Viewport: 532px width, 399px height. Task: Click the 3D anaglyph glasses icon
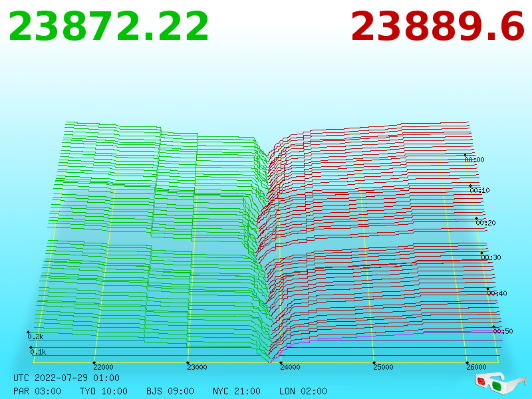click(500, 382)
